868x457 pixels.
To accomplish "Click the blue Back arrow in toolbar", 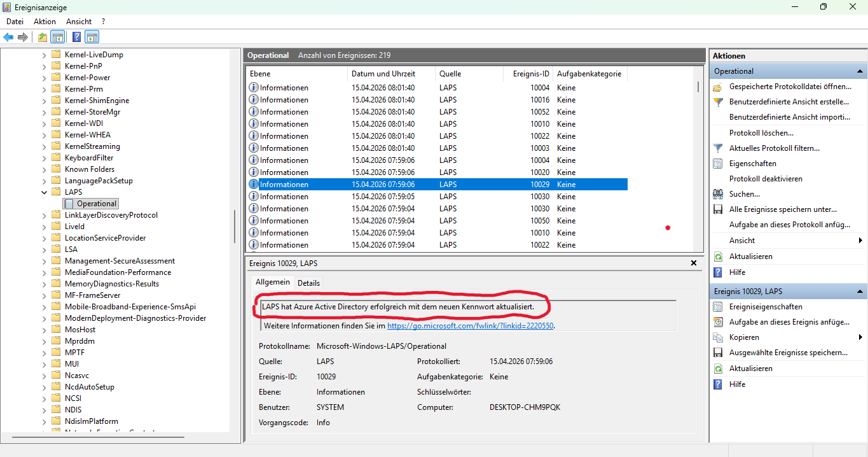I will [8, 37].
